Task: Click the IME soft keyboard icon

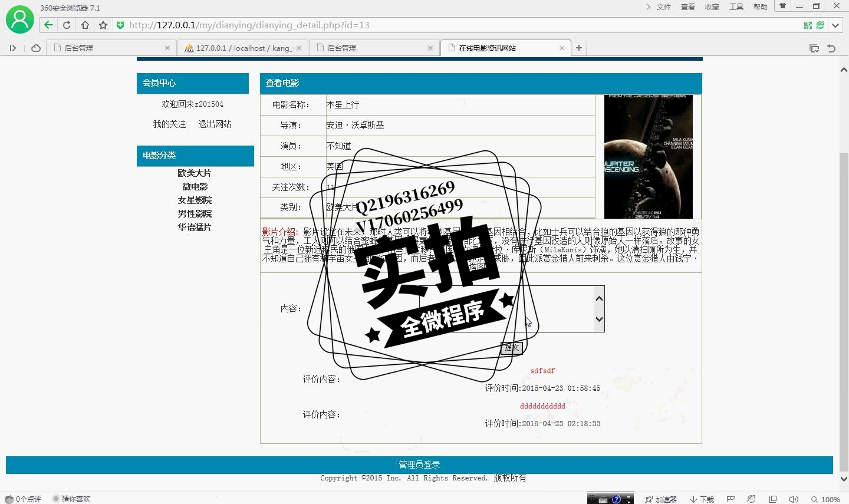Action: (x=603, y=499)
